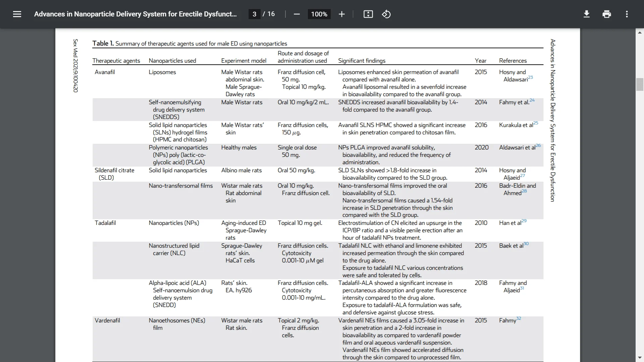
Task: Click the year 2020 cell
Action: point(482,147)
